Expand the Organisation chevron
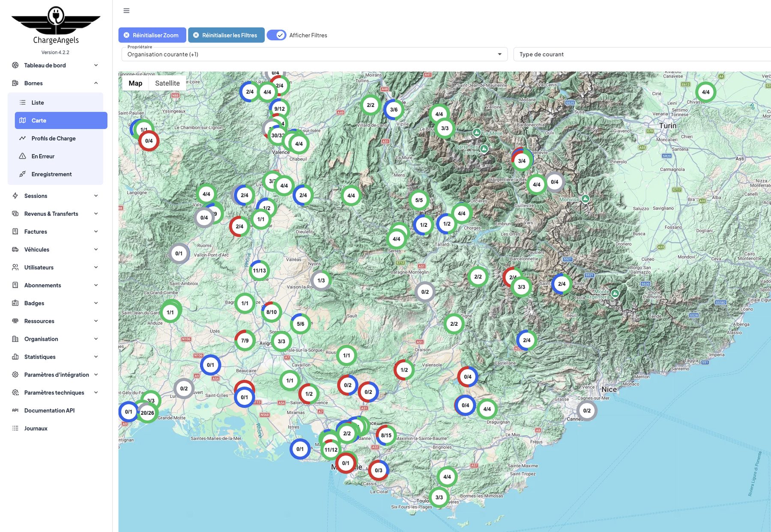The image size is (771, 532). 96,339
